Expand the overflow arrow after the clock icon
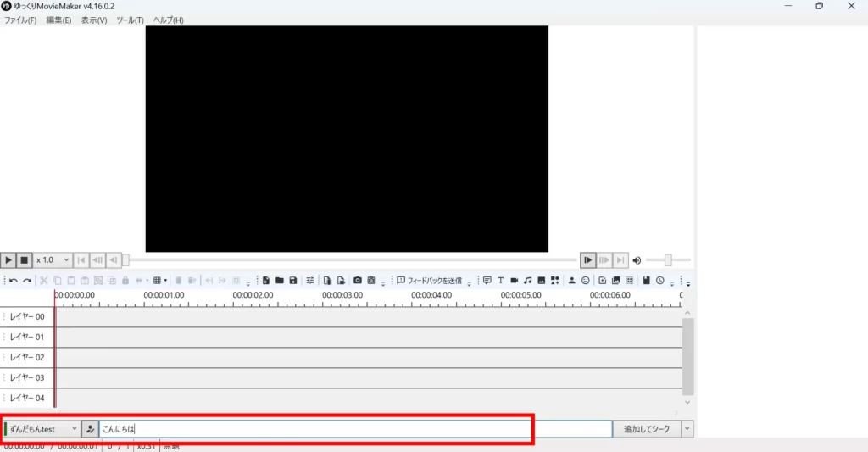This screenshot has width=868, height=452. 672,283
